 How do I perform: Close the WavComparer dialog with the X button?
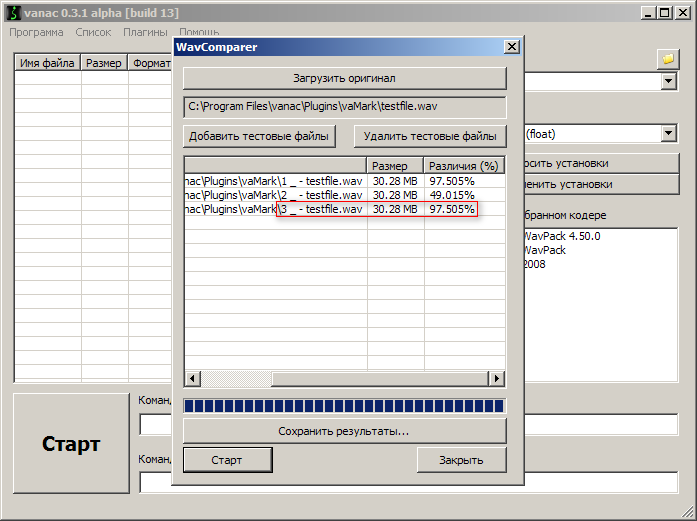click(x=511, y=47)
